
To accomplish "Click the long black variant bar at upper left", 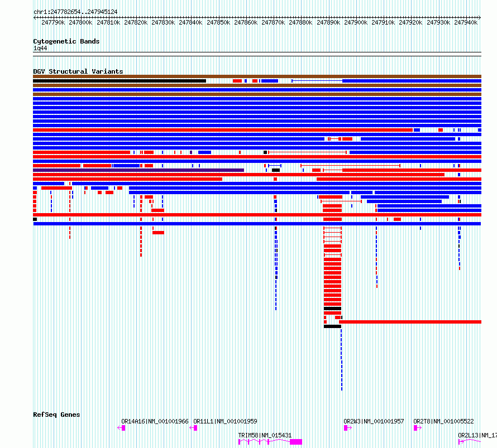I will [120, 81].
